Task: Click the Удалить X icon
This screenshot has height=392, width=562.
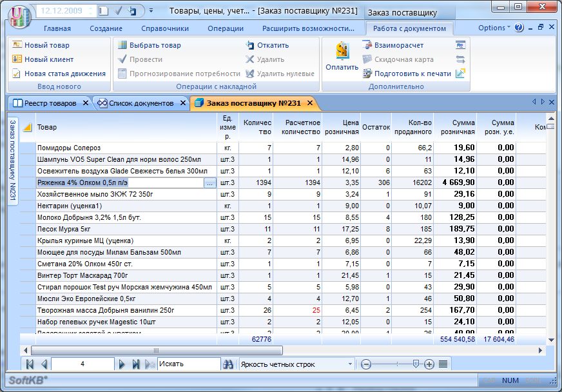Action: [250, 59]
